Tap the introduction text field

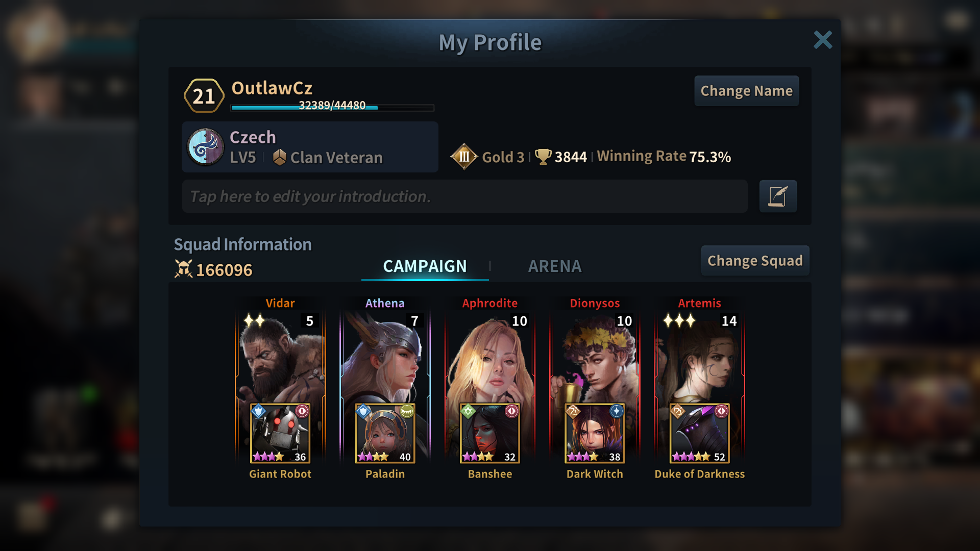click(x=464, y=196)
